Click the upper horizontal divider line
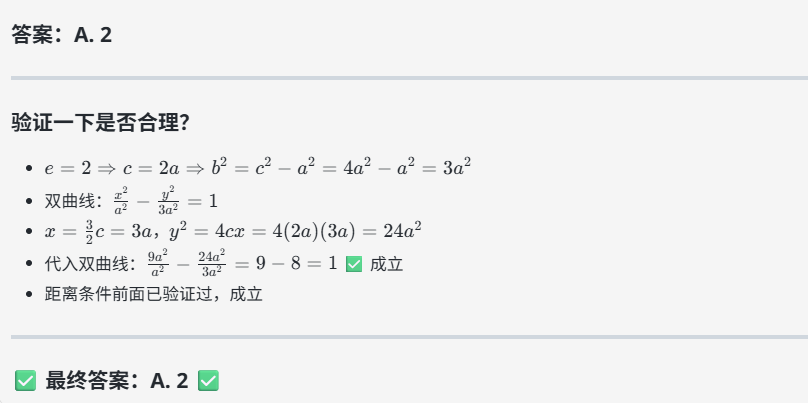Screen dimensions: 808x403 409,78
